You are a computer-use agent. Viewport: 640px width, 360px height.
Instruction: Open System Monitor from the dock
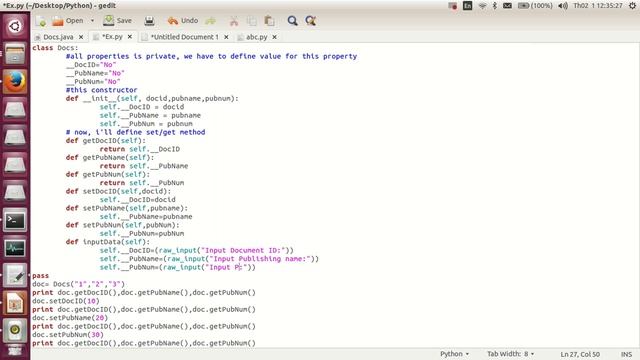click(x=15, y=248)
